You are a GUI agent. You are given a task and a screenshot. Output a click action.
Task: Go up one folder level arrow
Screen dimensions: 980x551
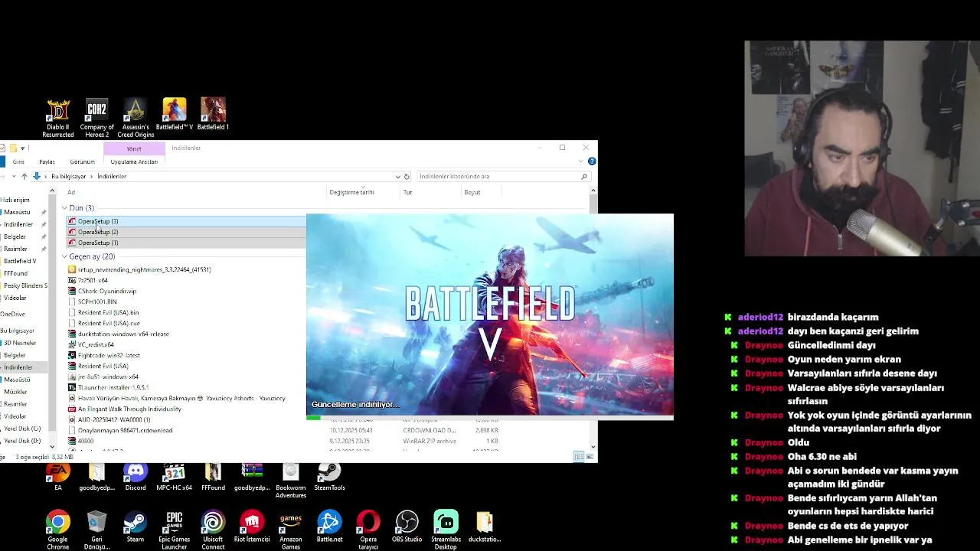[x=24, y=176]
